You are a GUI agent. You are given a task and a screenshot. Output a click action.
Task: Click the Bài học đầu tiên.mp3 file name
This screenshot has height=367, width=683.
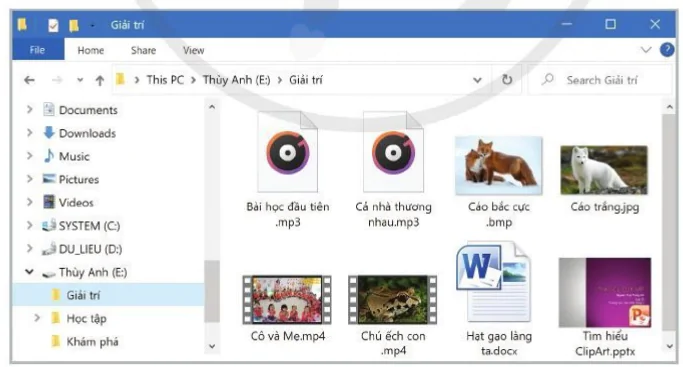[288, 214]
